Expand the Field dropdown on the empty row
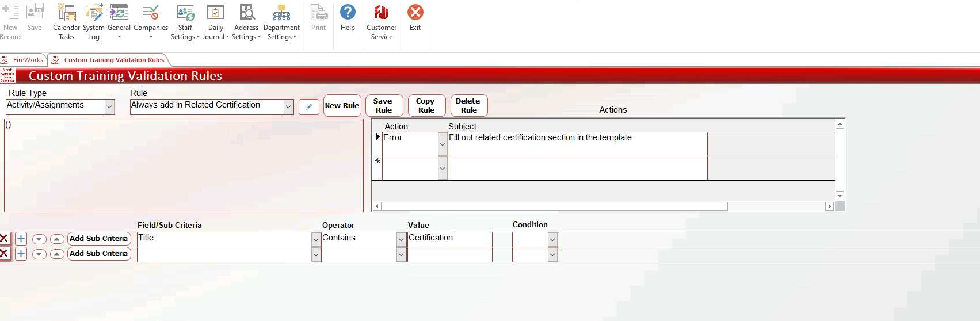Image resolution: width=980 pixels, height=321 pixels. [316, 254]
